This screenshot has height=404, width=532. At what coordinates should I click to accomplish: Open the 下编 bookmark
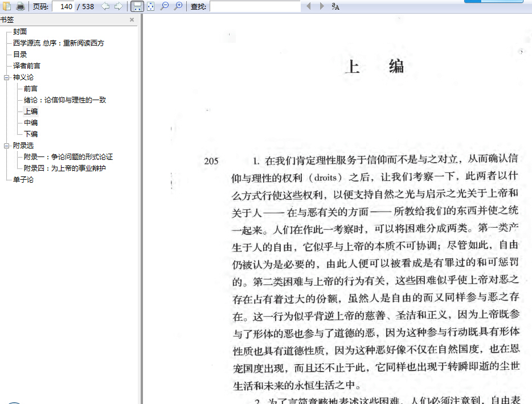[x=31, y=134]
